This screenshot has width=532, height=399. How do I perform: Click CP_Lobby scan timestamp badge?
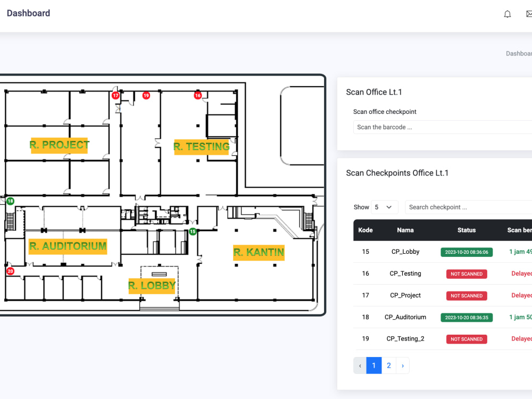[467, 252]
